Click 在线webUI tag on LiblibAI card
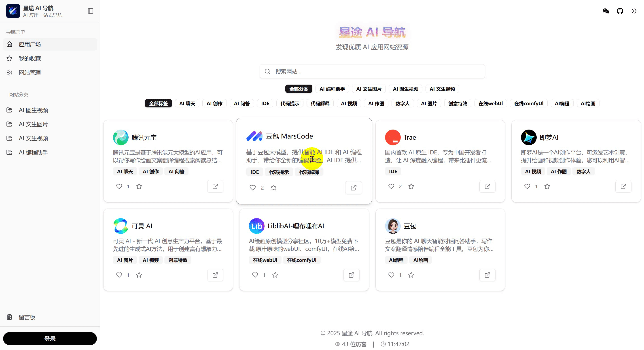The width and height of the screenshot is (644, 350). (265, 260)
